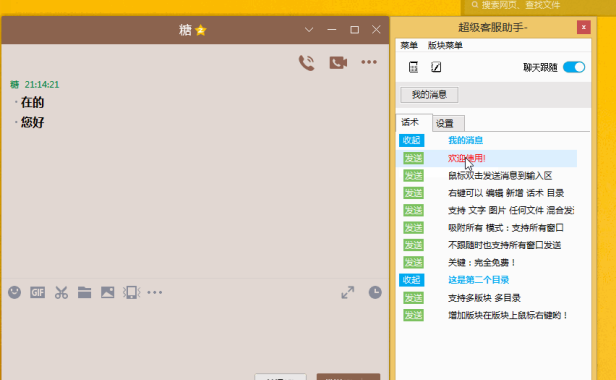Insert a picture into chat
The height and width of the screenshot is (380, 616).
[x=108, y=292]
